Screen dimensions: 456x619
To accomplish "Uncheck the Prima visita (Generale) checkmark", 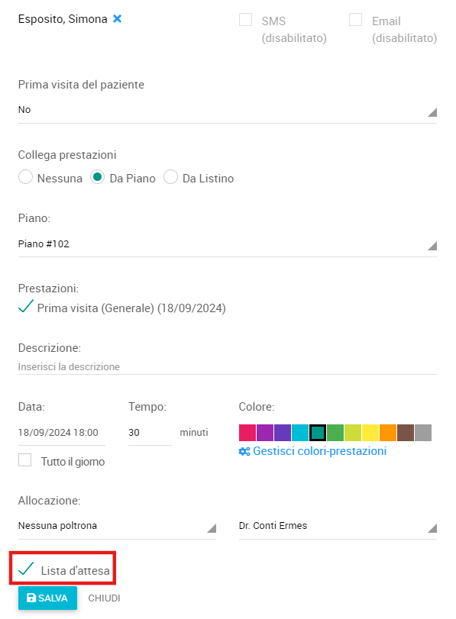I will [x=25, y=307].
